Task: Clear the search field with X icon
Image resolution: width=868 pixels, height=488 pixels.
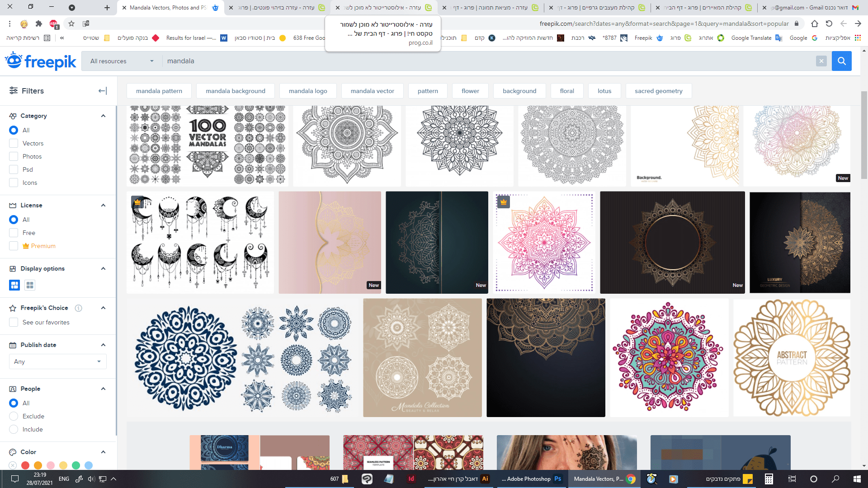Action: (x=821, y=61)
